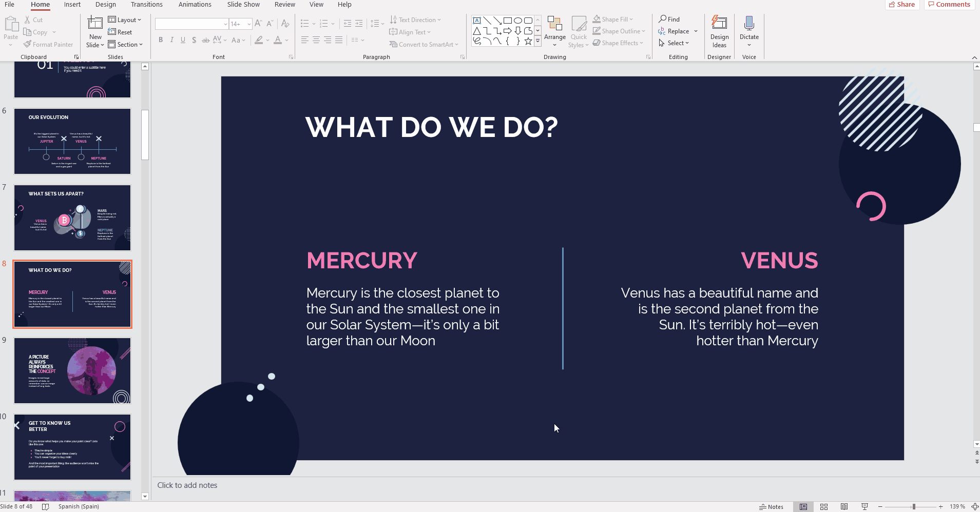Click the New Slide icon

(x=95, y=24)
